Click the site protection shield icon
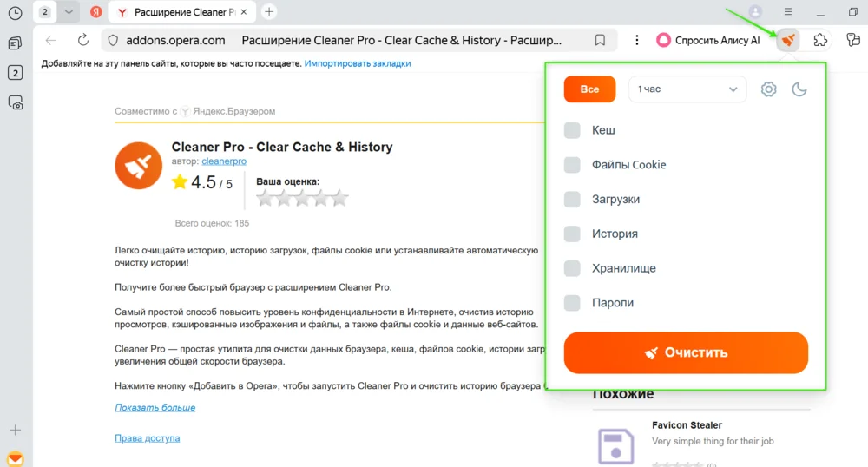Viewport: 868px width, 467px height. [113, 41]
